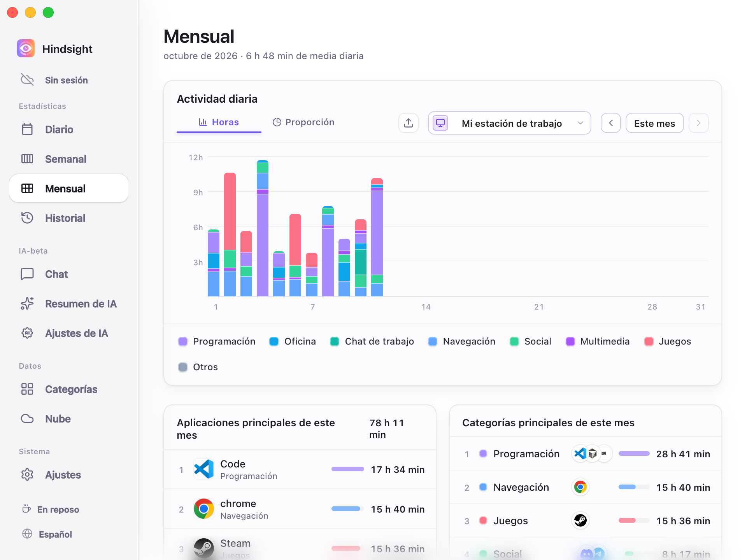Click the chrome app icon
Screen dimensions: 747x560
click(204, 509)
